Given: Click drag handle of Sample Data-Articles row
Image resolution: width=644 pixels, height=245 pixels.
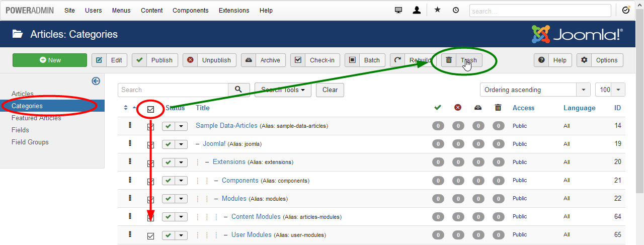Looking at the screenshot, I should (x=130, y=125).
